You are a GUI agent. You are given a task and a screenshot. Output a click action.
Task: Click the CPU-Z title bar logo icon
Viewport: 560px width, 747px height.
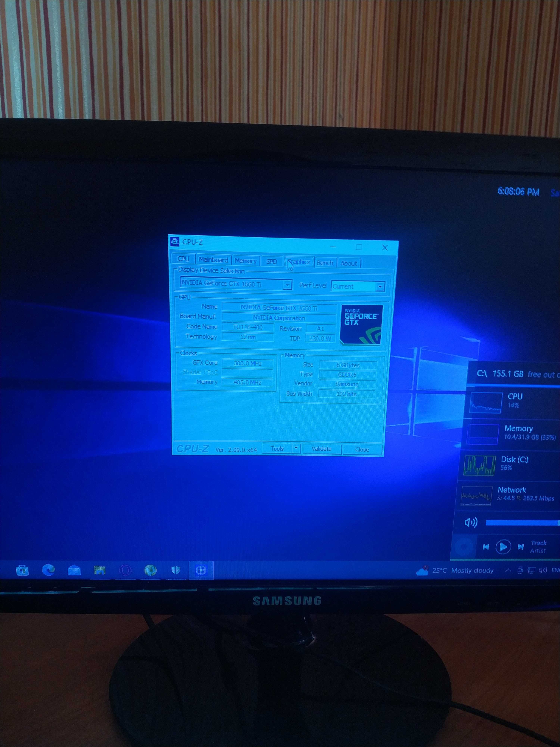pyautogui.click(x=175, y=242)
